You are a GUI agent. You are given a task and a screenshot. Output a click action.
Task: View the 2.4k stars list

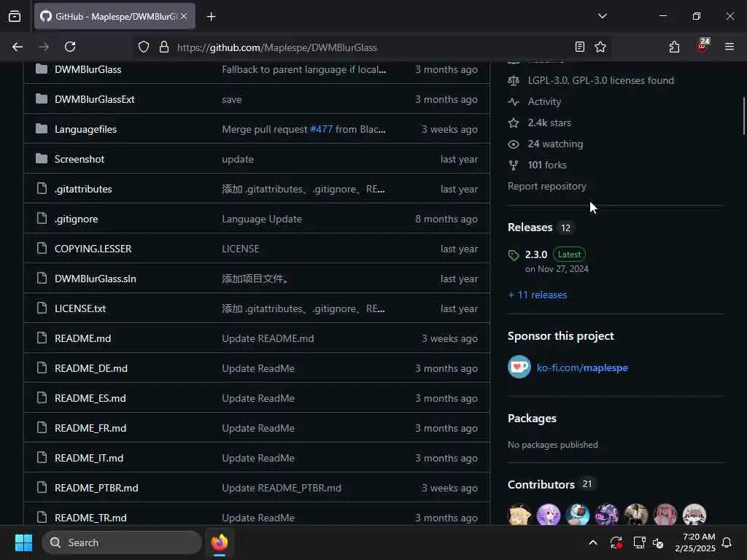[x=549, y=122]
